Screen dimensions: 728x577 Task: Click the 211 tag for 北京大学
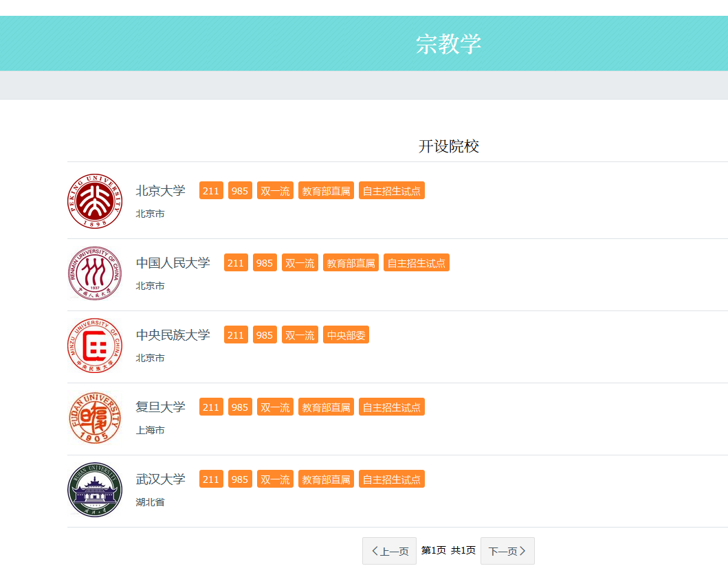211,191
